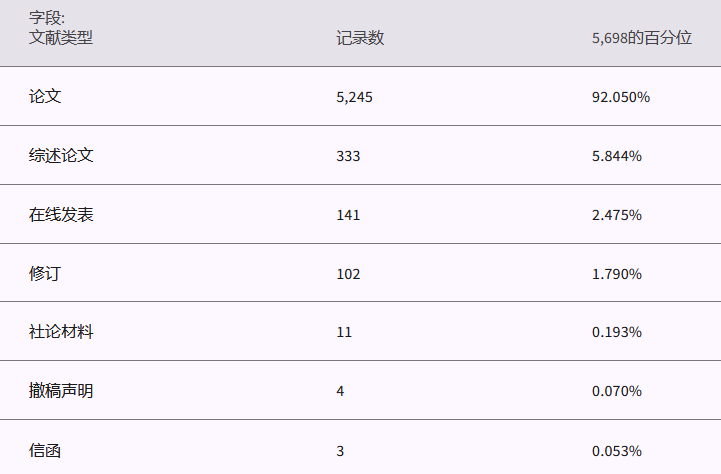Click the 1.790% percentage value
The image size is (721, 474).
(x=617, y=273)
